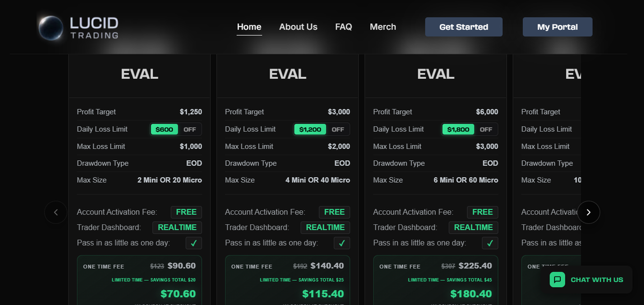This screenshot has height=305, width=644.
Task: Click the checkmark on the $3,000 target plan
Action: coord(342,243)
